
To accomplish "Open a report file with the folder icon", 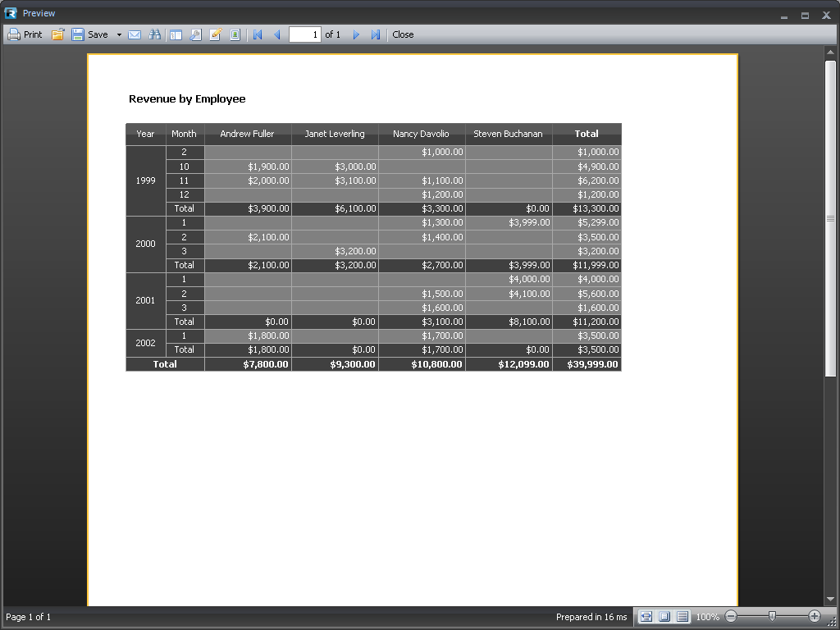I will (58, 34).
